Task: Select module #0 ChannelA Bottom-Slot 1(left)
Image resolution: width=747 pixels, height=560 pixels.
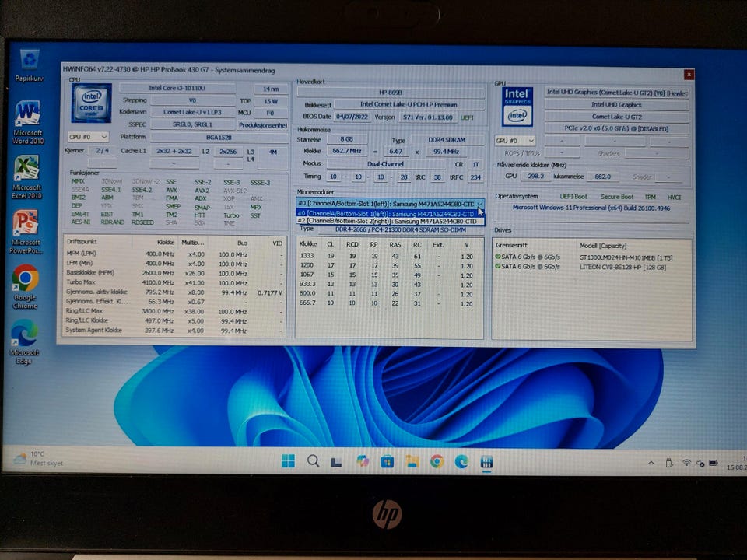Action: pos(390,214)
